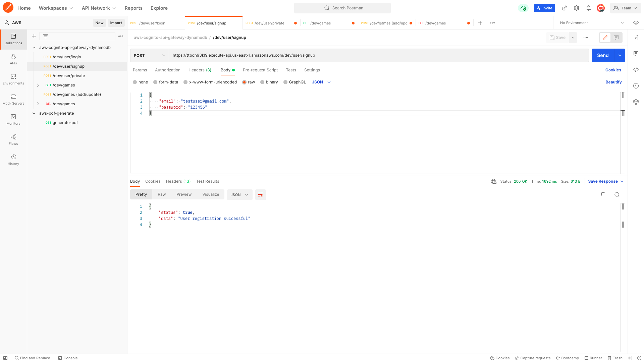This screenshot has height=362, width=644.
Task: Copy response body using copy icon
Action: 604,195
